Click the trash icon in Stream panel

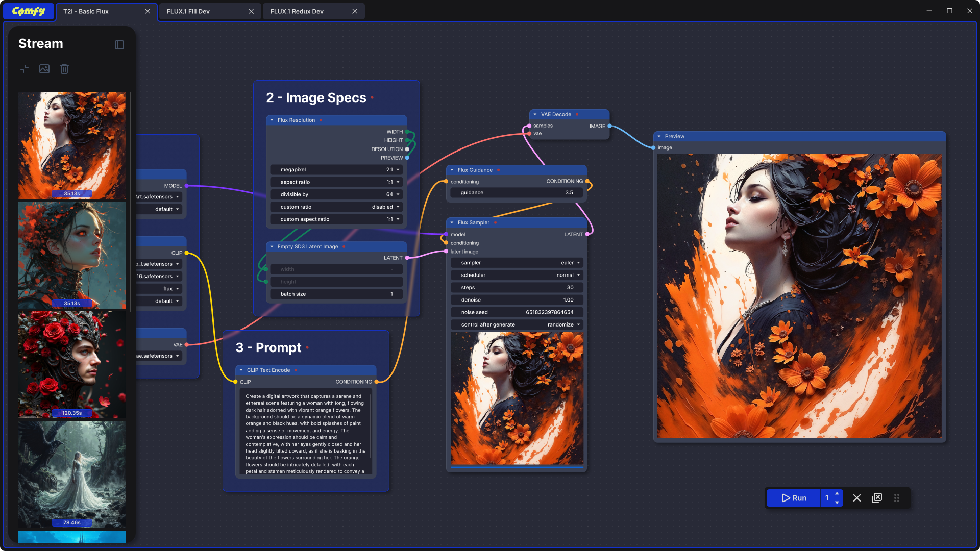pyautogui.click(x=64, y=69)
